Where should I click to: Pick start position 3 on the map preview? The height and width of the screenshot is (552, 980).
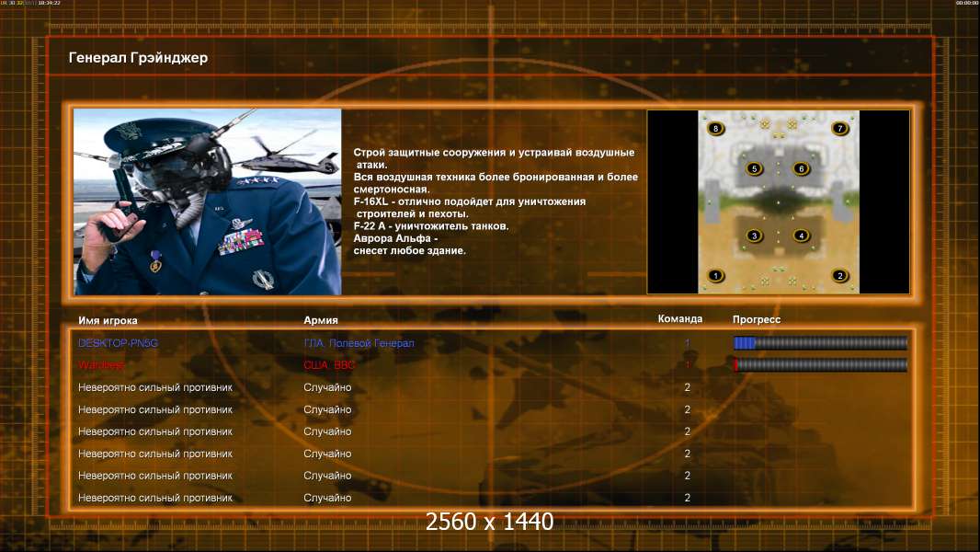click(x=755, y=236)
